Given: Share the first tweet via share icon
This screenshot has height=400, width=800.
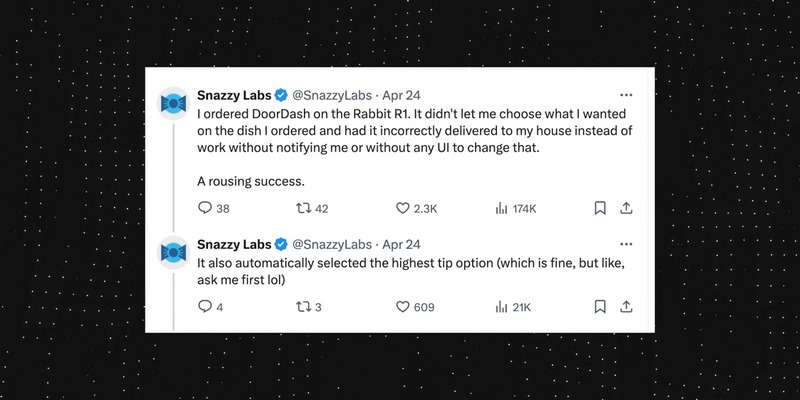Looking at the screenshot, I should pyautogui.click(x=626, y=209).
